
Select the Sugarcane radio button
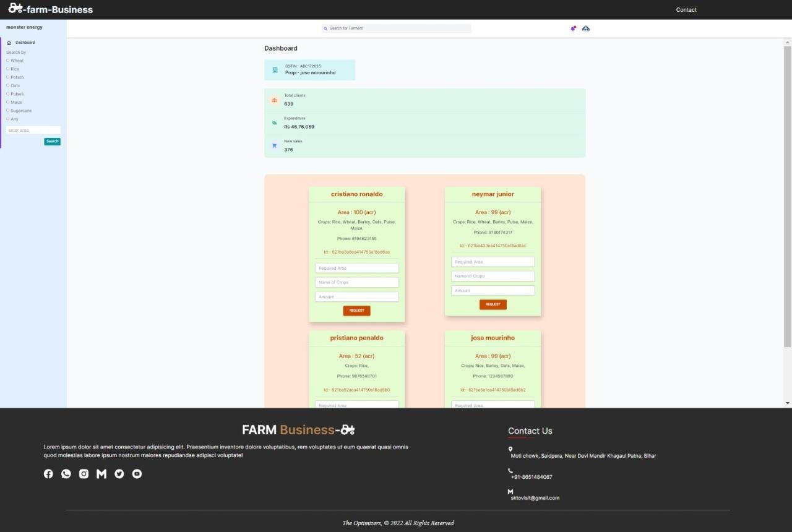tap(7, 110)
